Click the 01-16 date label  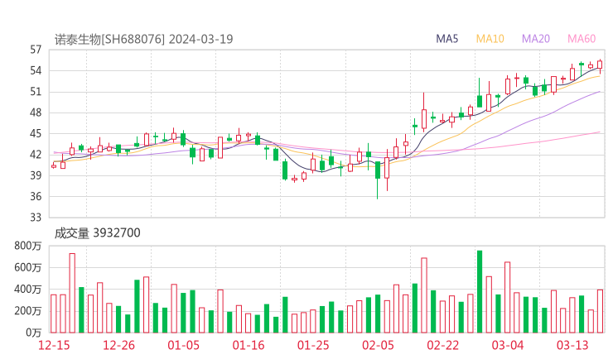click(249, 345)
